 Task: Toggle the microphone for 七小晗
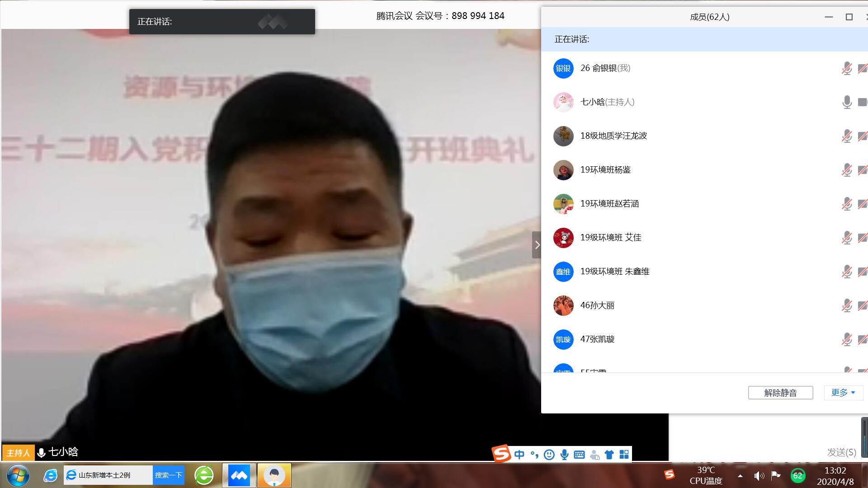[x=847, y=102]
